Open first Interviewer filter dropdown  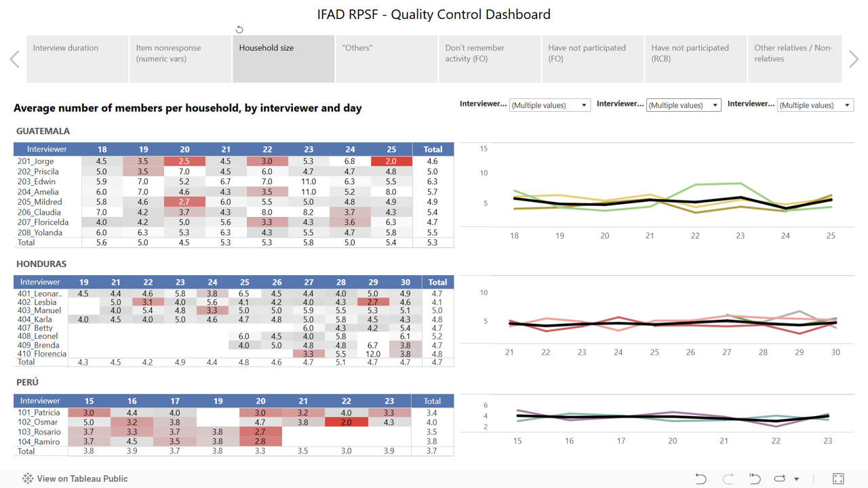point(550,105)
